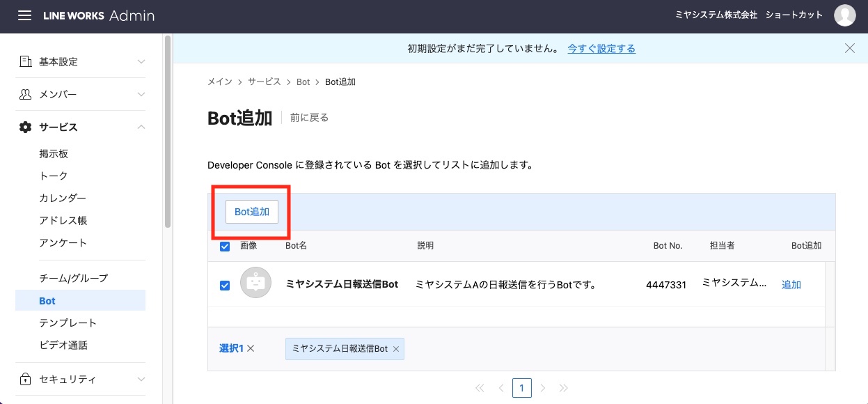This screenshot has width=868, height=404.
Task: Expand the メンバー sidebar section
Action: (83, 94)
